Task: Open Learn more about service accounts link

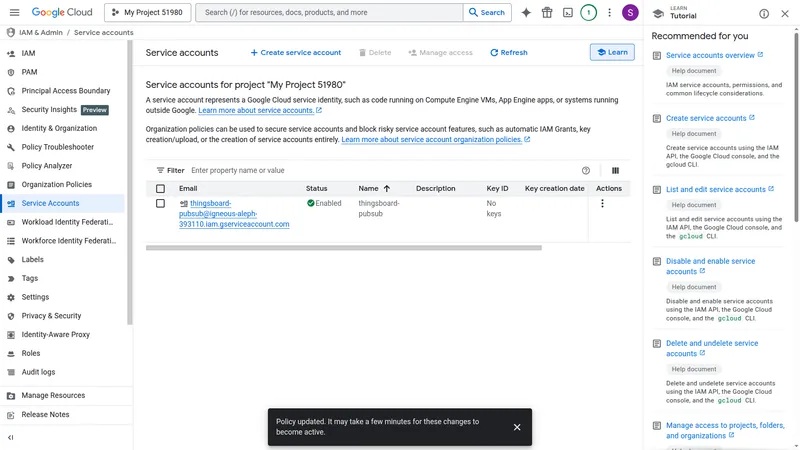Action: click(260, 110)
